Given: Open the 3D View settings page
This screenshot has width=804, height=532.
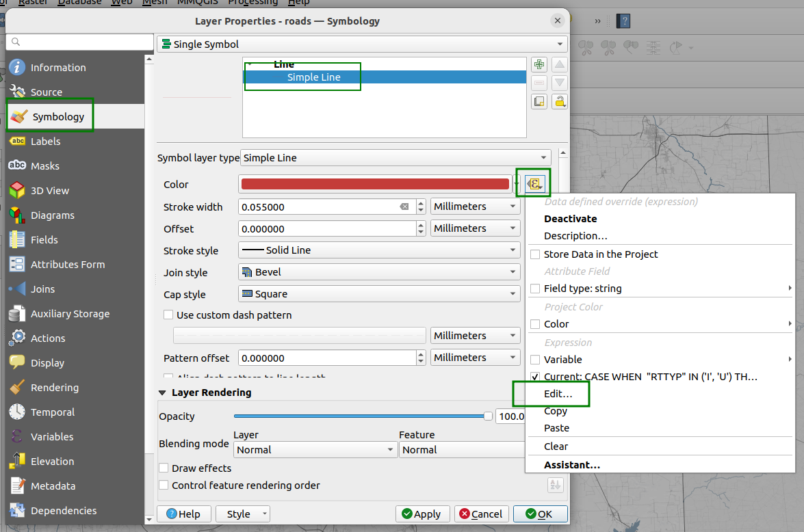Looking at the screenshot, I should (x=49, y=191).
